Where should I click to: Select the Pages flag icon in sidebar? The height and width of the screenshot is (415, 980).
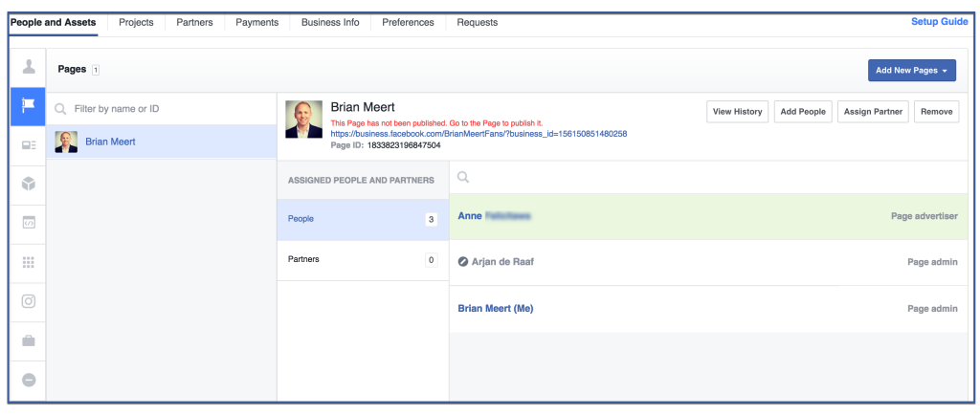coord(28,106)
